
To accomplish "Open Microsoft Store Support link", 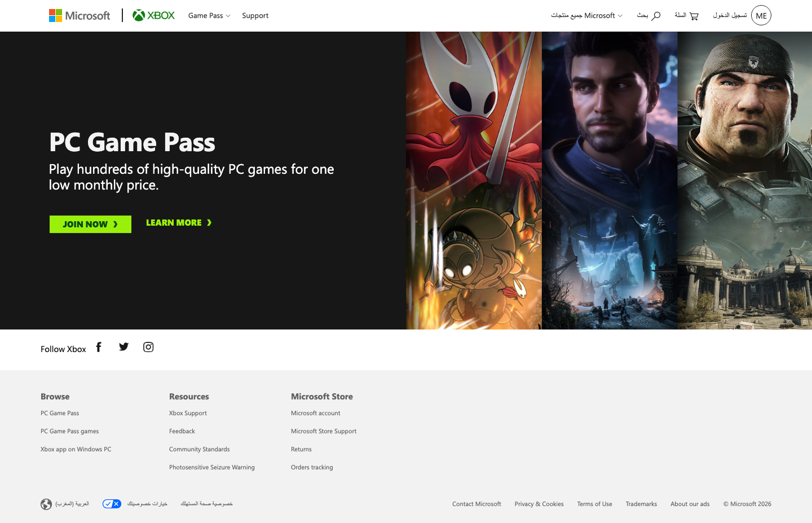I will [324, 431].
